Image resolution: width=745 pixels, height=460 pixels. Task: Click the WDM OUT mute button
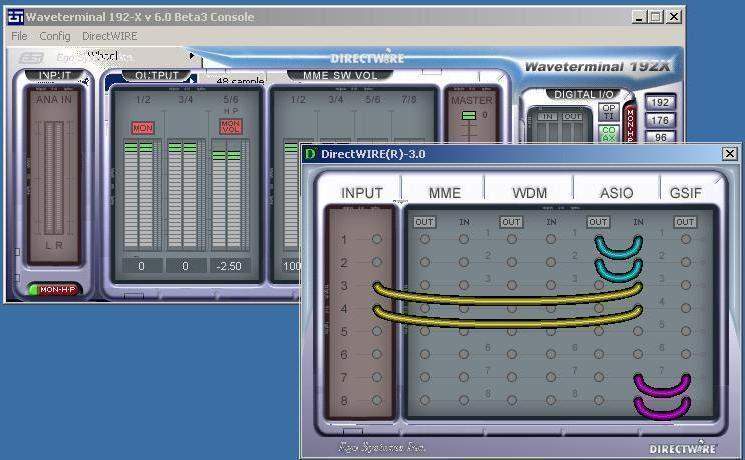tap(511, 222)
